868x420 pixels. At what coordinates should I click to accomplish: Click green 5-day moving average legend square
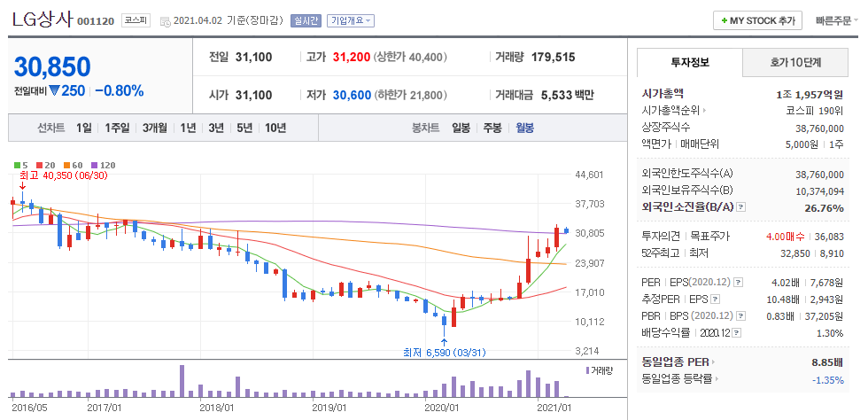point(18,165)
